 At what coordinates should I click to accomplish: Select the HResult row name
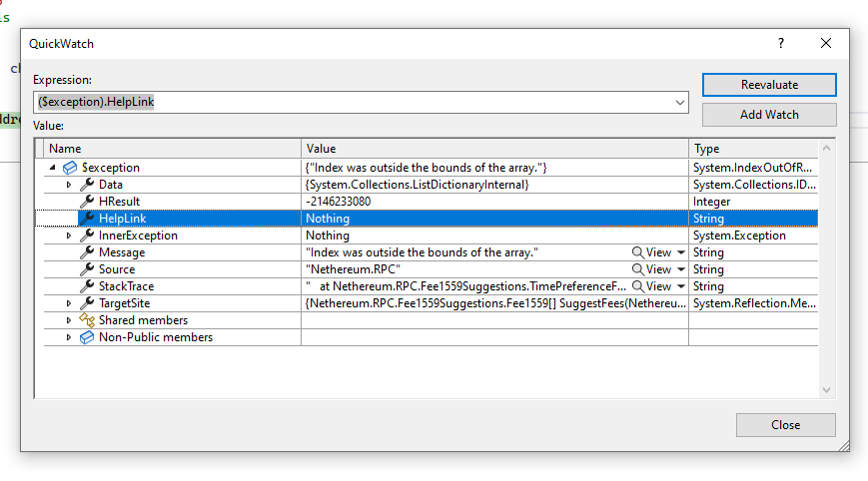point(119,202)
